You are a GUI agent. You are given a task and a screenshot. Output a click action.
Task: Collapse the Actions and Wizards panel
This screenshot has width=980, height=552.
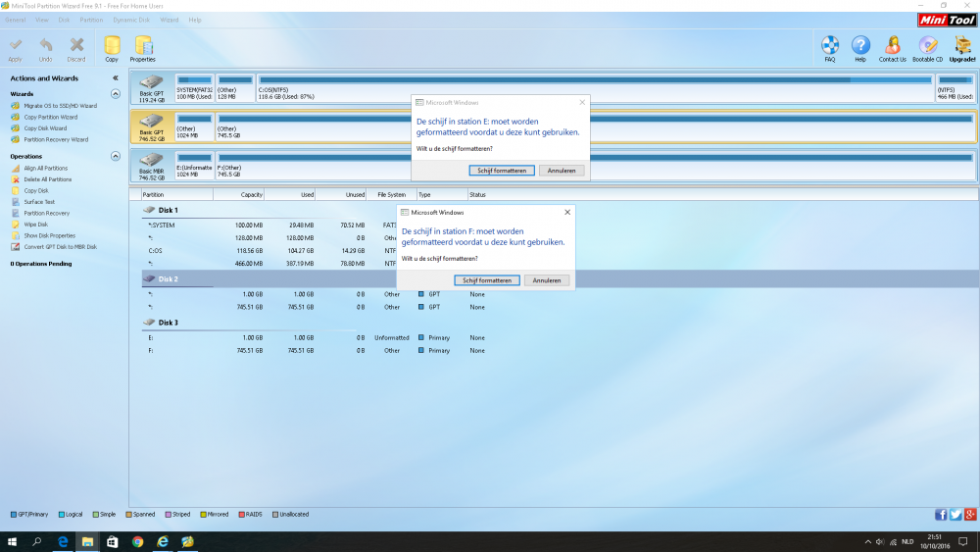[x=116, y=77]
